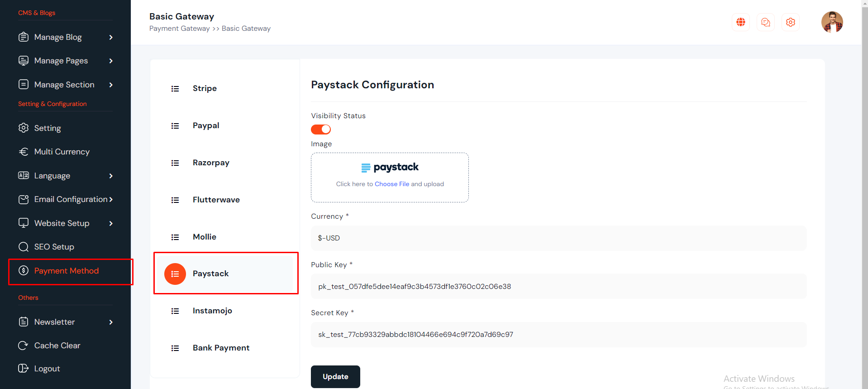Click the SEO Setup magnifier icon
Image resolution: width=868 pixels, height=389 pixels.
tap(23, 247)
